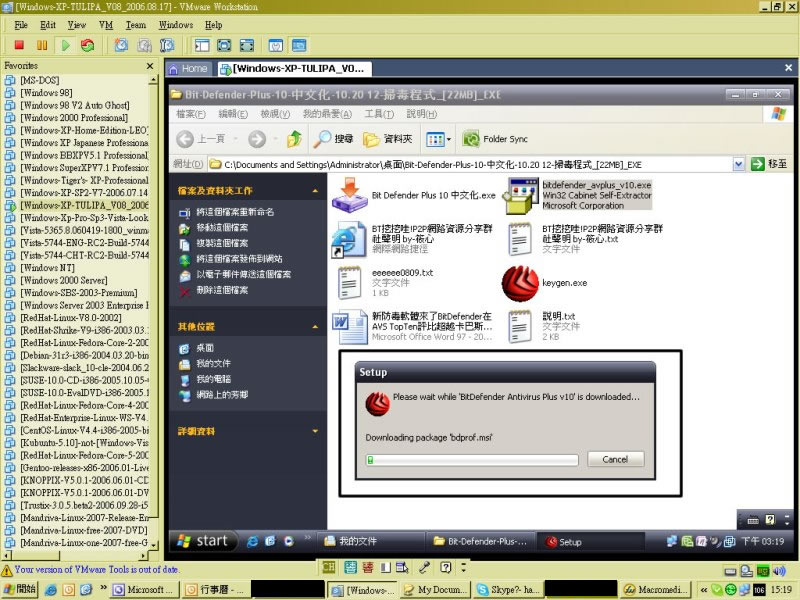800x600 pixels.
Task: Go back with the 上一頁 button
Action: click(202, 139)
